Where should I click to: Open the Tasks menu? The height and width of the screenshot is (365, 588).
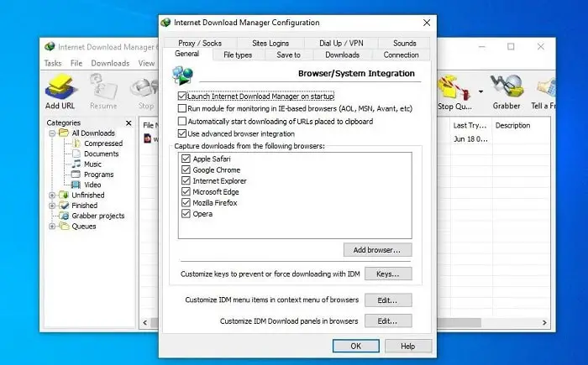point(53,63)
